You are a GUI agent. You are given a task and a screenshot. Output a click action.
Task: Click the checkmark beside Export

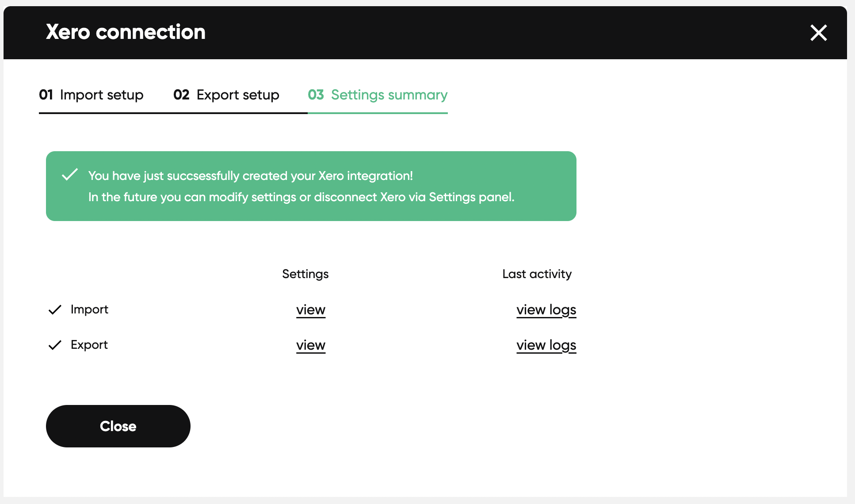(55, 345)
